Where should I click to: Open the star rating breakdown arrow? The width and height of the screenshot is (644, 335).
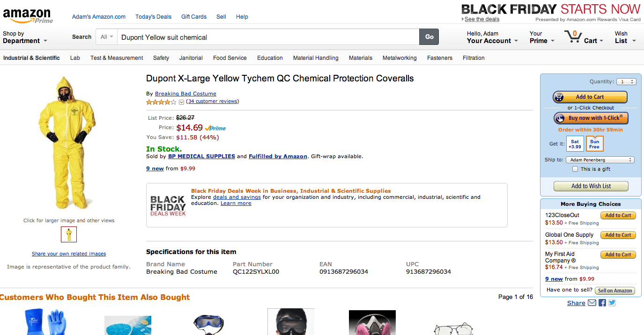(181, 102)
